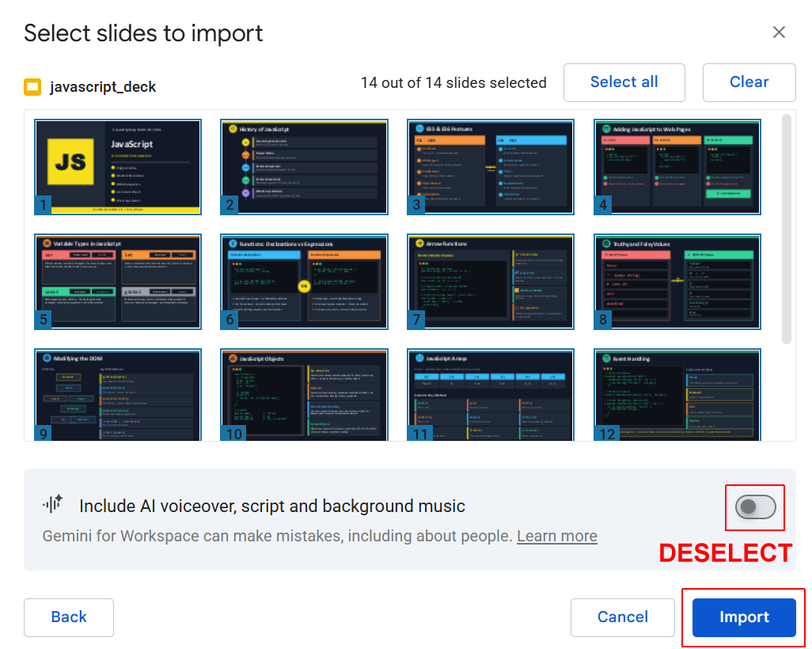Select the Variable Types in JavaScript slide
Screen dimensions: 812x649
117,282
